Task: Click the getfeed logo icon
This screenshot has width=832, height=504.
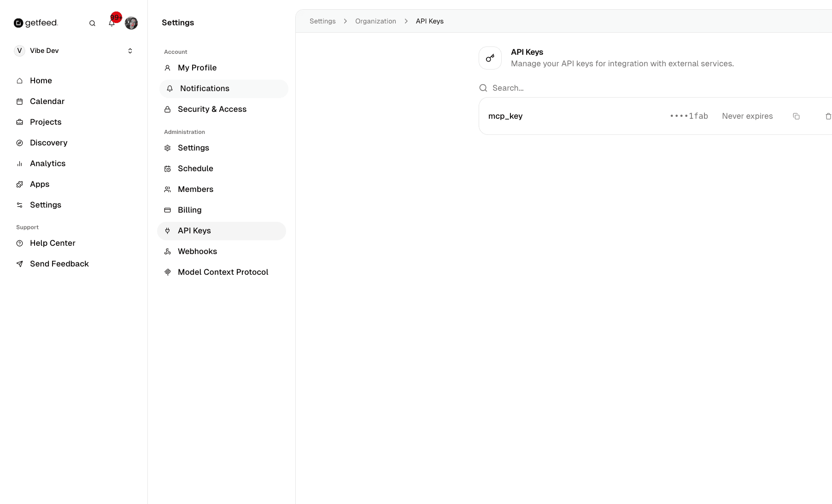Action: (x=18, y=23)
